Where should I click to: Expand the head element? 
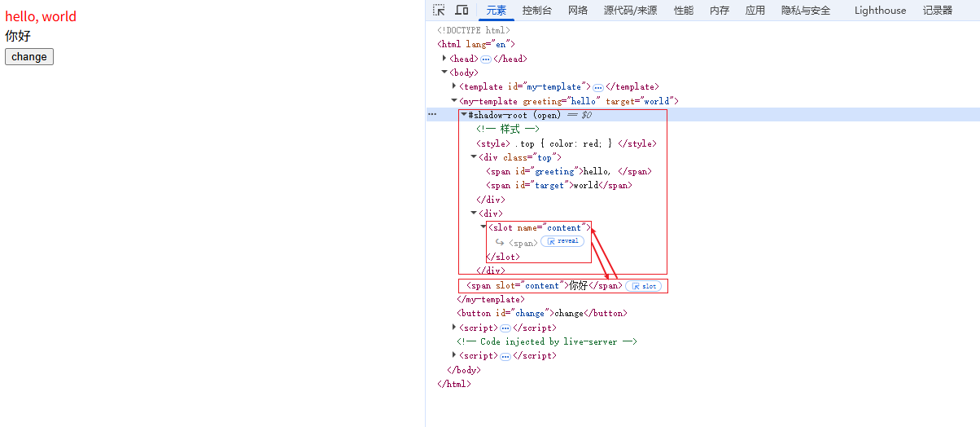pyautogui.click(x=445, y=58)
